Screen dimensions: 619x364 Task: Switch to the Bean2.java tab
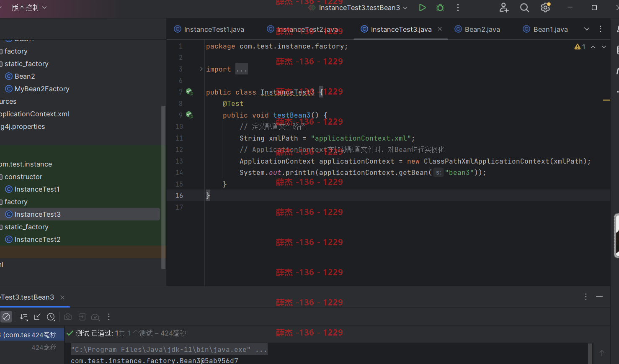(x=477, y=29)
